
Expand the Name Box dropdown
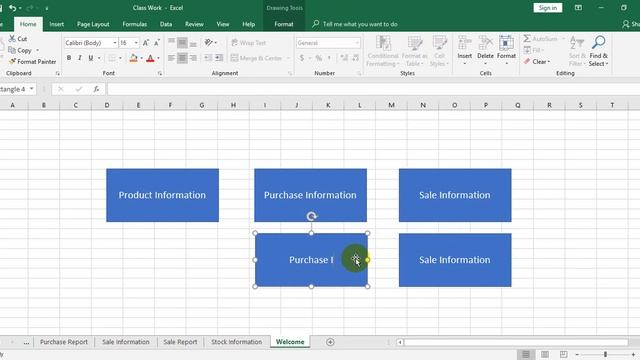point(31,89)
